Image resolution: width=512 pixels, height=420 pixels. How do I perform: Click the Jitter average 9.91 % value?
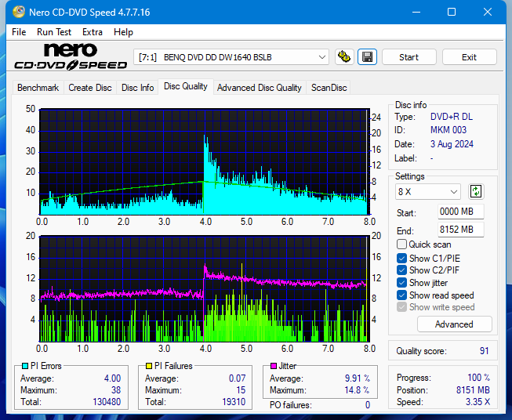pos(358,378)
